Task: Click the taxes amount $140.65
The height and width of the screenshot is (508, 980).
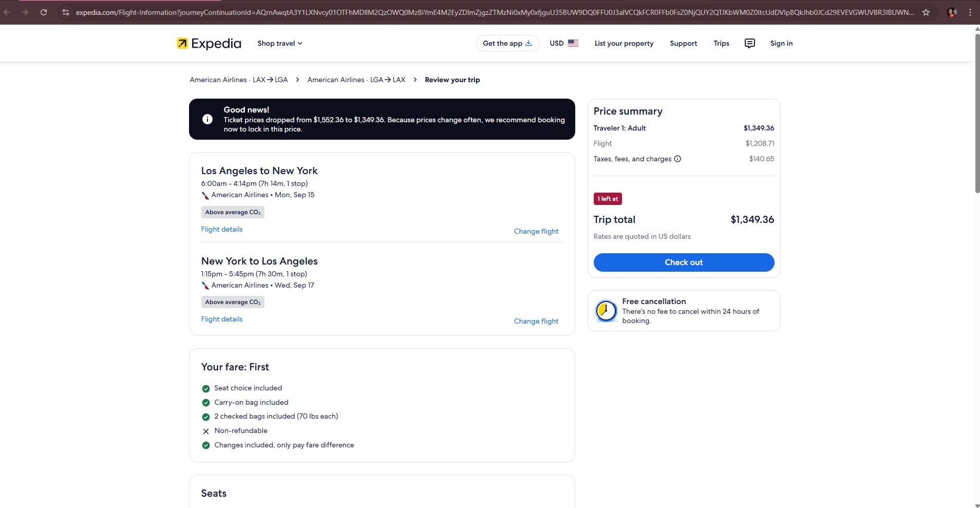Action: (x=761, y=159)
